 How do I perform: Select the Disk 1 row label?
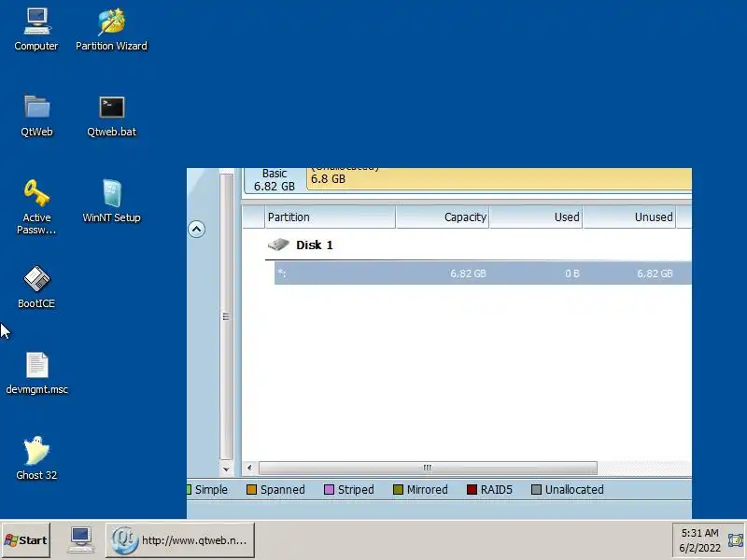(x=315, y=245)
